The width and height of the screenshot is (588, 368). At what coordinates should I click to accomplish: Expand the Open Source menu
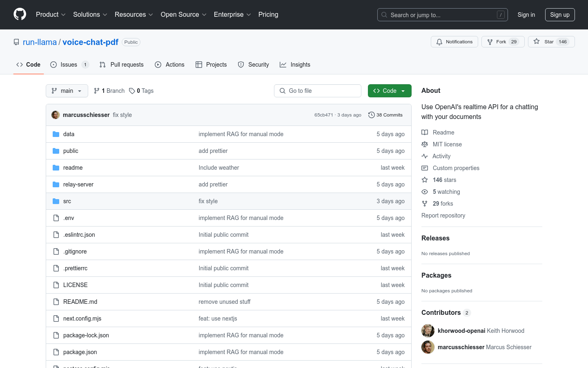pos(184,14)
